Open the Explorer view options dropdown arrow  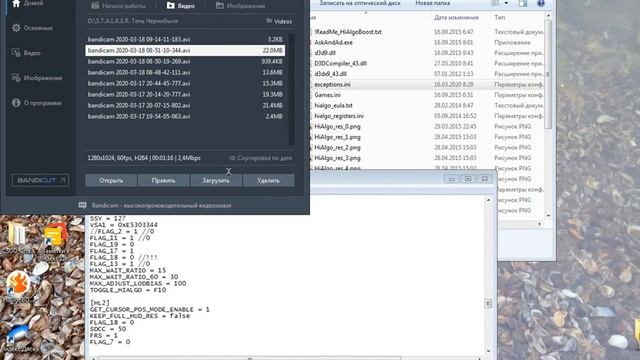[506, 3]
